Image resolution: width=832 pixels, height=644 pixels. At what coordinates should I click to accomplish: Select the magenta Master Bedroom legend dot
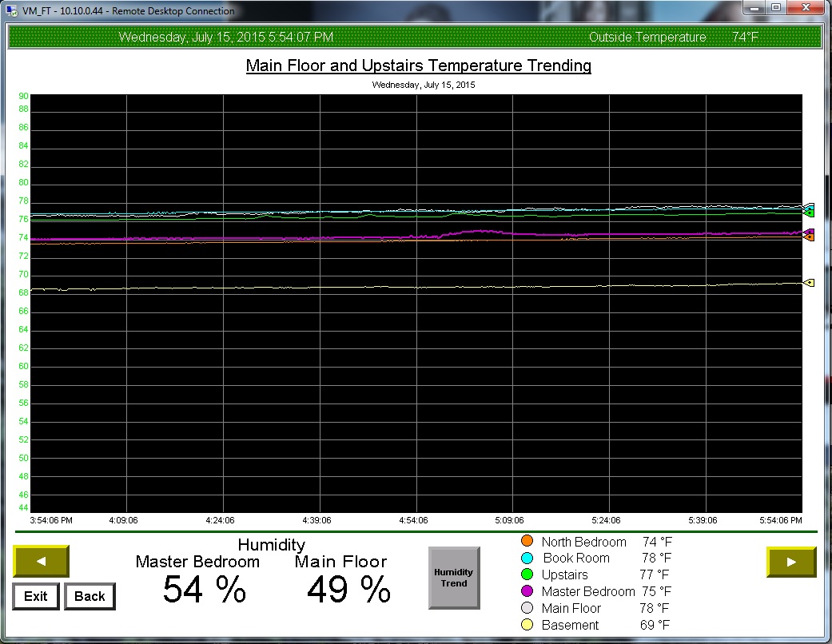[527, 591]
